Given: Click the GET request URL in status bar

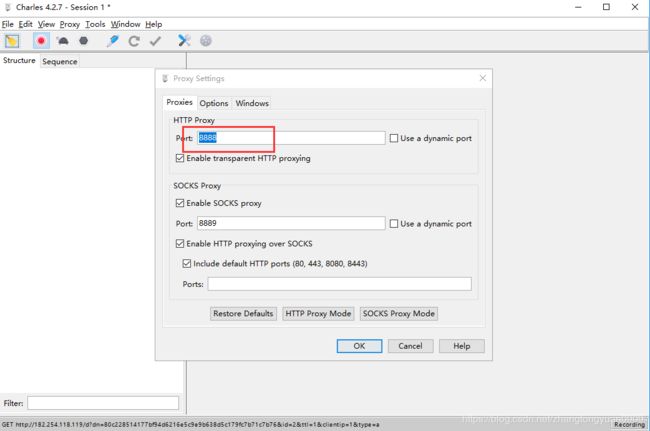Looking at the screenshot, I should click(x=191, y=424).
